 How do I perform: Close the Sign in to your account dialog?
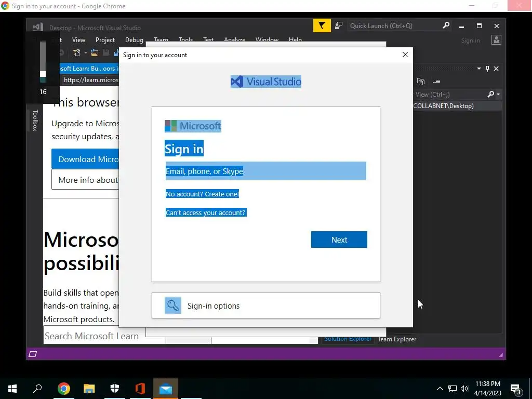pos(405,55)
